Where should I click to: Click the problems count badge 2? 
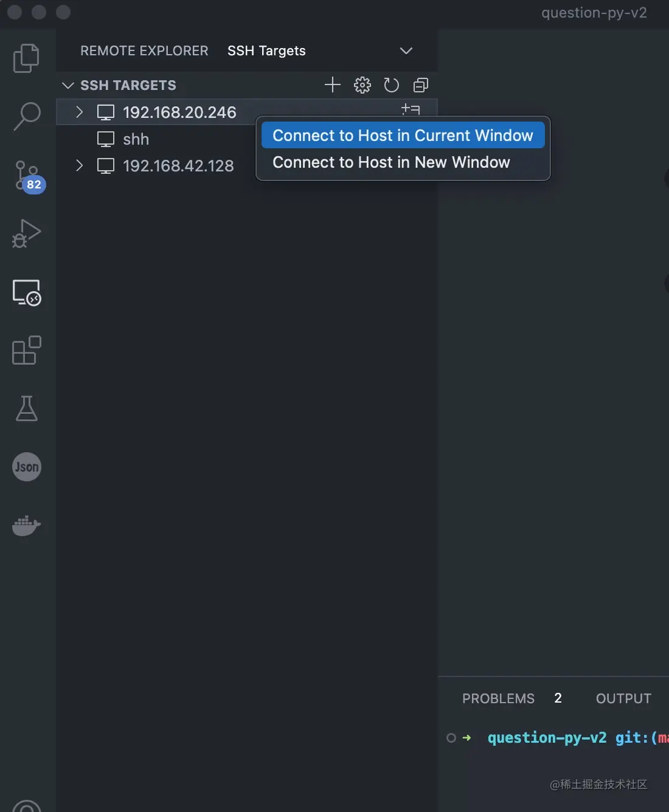[558, 698]
